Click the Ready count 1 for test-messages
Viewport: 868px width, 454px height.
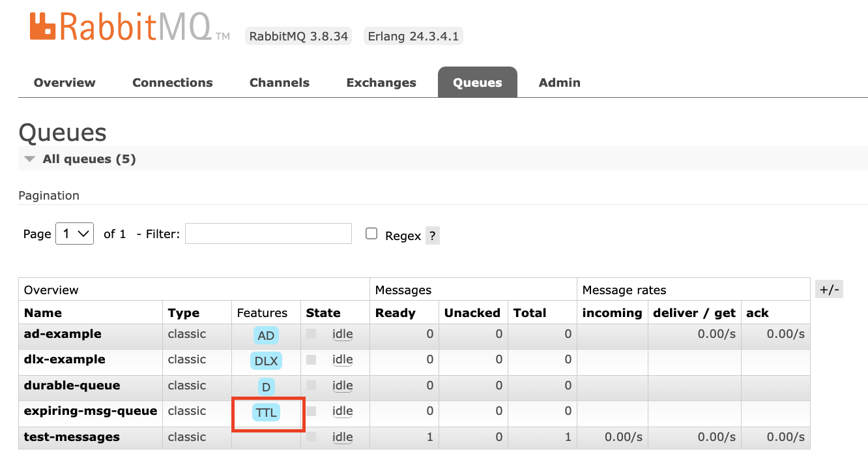429,437
